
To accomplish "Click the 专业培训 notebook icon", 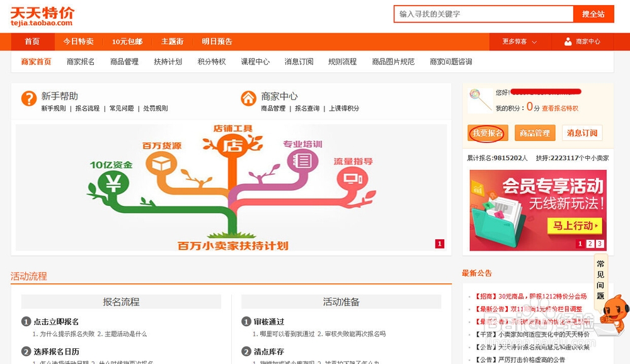I will click(x=302, y=161).
